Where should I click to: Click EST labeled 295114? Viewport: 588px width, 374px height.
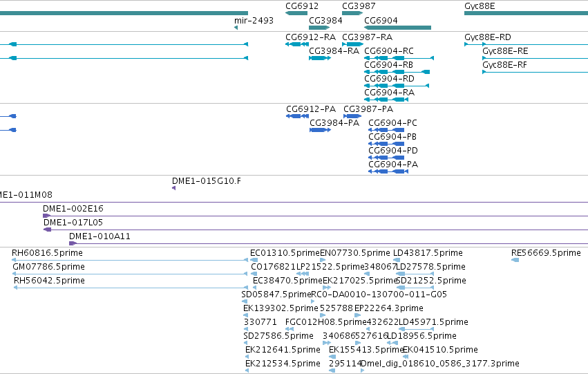coord(345,364)
